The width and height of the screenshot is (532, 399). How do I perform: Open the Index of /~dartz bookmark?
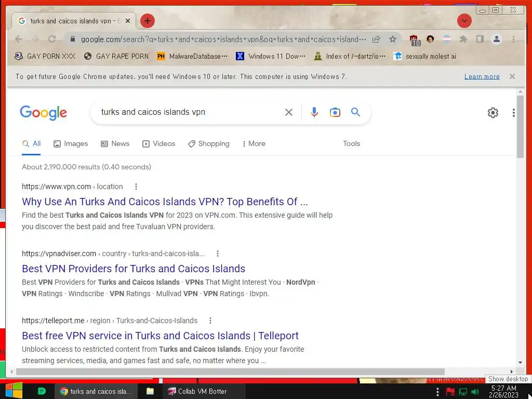[x=349, y=56]
